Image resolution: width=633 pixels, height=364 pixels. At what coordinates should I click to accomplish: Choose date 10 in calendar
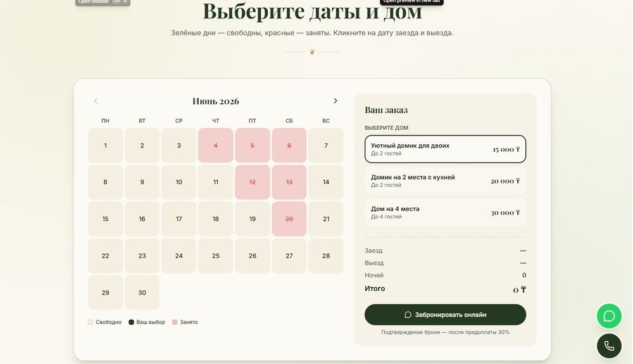pyautogui.click(x=179, y=182)
